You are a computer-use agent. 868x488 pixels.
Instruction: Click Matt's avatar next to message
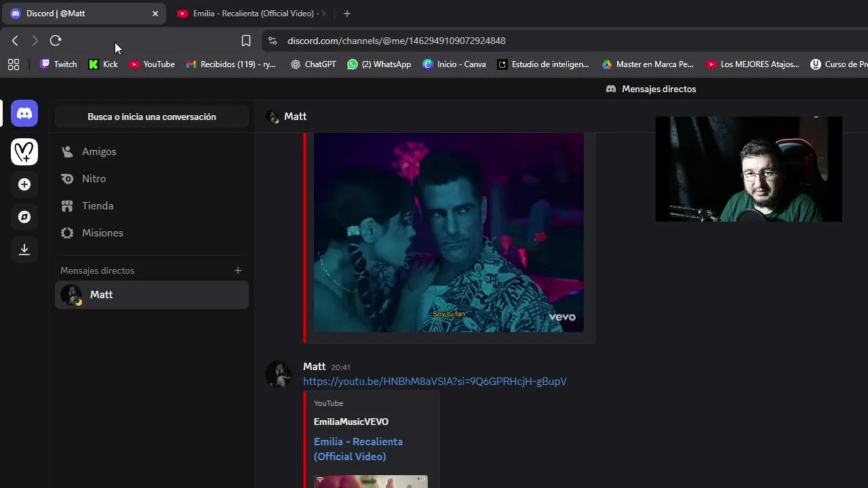(x=278, y=374)
